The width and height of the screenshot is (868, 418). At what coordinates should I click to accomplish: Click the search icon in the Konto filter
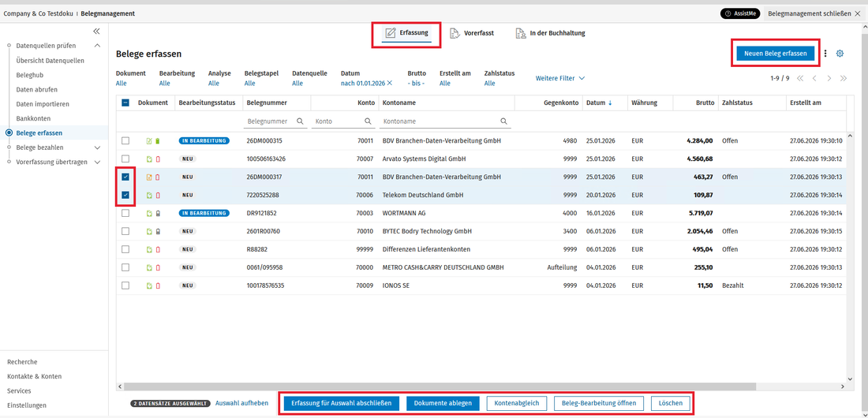tap(368, 121)
